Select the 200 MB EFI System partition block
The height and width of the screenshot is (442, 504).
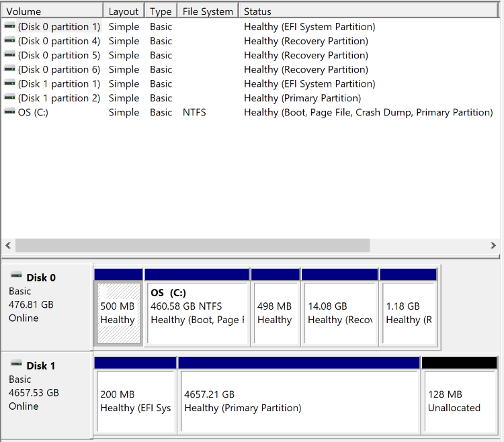tap(135, 400)
